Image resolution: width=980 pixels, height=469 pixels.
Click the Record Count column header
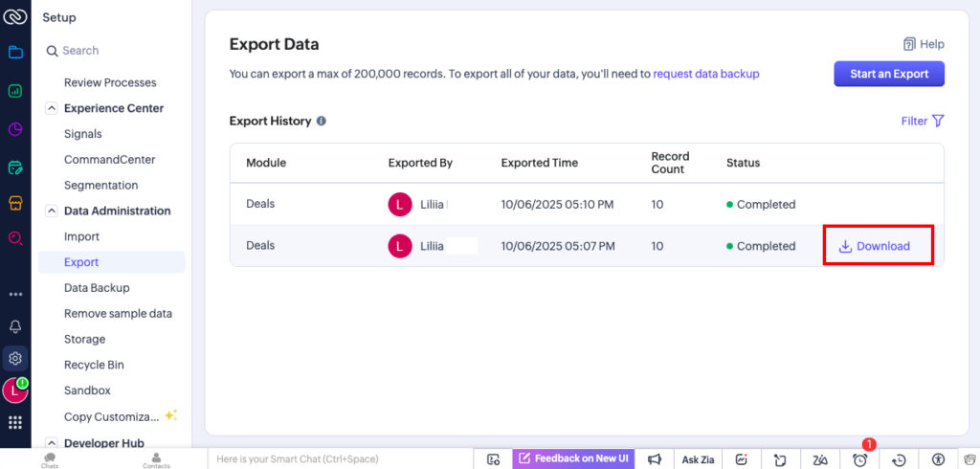tap(670, 163)
